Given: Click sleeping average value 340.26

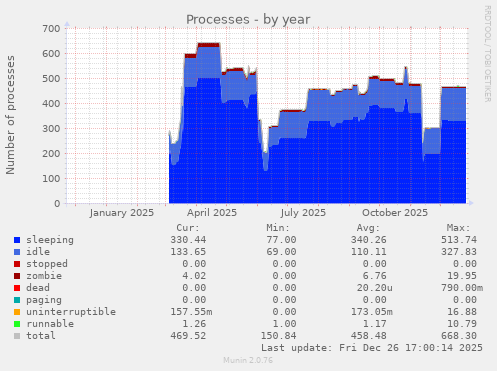Looking at the screenshot, I should (x=369, y=240).
